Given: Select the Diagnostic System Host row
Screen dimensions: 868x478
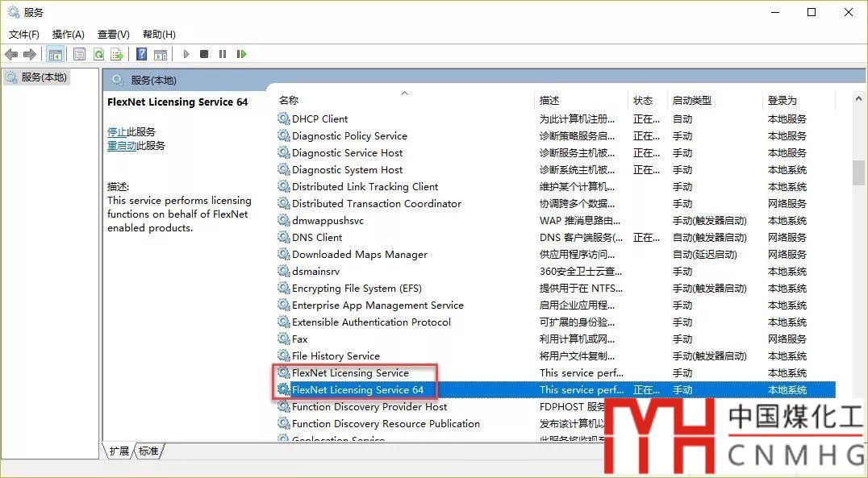Looking at the screenshot, I should pos(556,170).
